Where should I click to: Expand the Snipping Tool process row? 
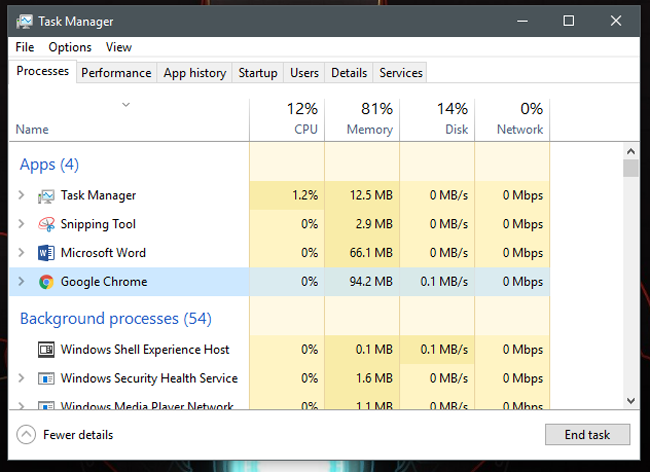[x=21, y=224]
